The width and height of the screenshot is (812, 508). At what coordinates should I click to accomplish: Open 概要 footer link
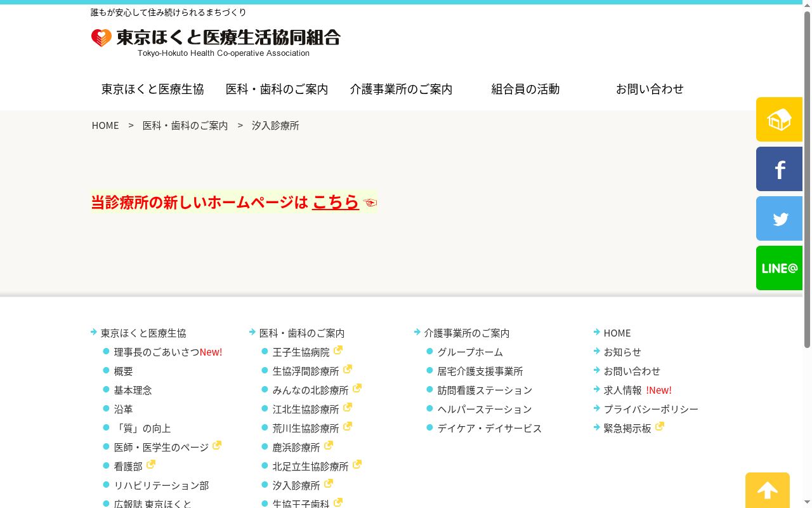pyautogui.click(x=124, y=371)
